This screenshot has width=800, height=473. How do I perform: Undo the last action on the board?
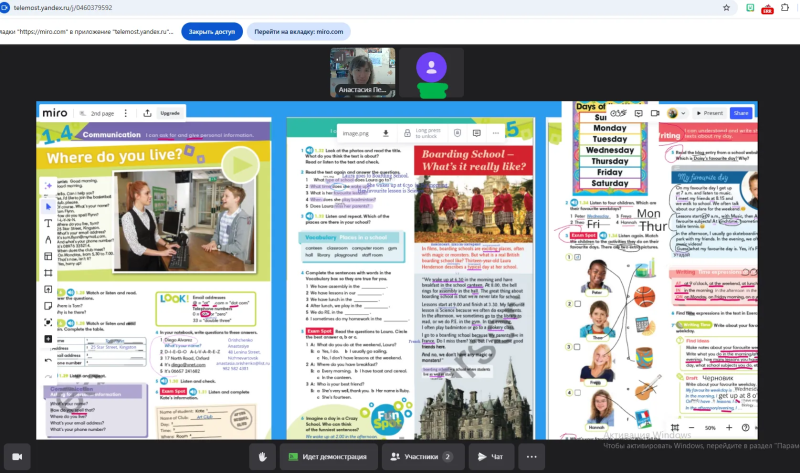48,360
